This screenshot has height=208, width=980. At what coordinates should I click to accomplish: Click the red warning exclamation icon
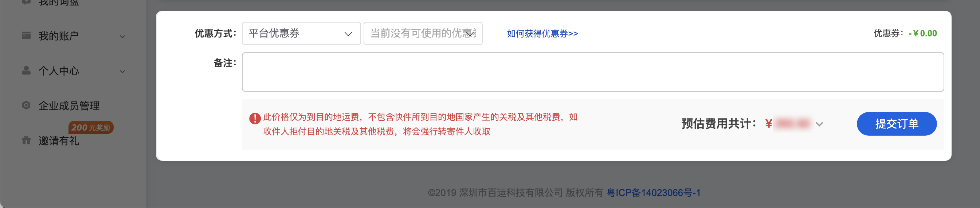click(x=255, y=119)
